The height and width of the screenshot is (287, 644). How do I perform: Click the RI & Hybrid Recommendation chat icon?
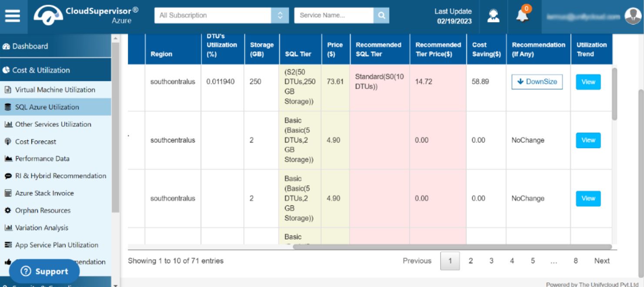[x=8, y=176]
